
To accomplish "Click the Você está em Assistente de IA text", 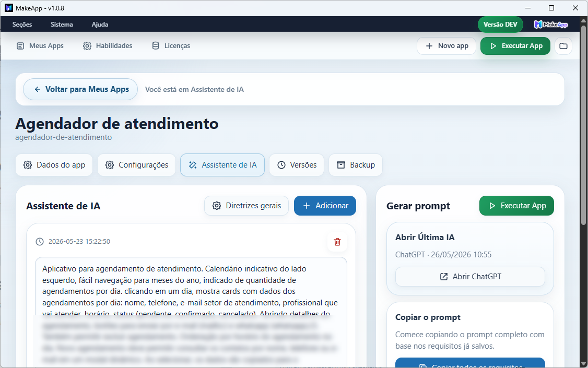I will click(194, 90).
